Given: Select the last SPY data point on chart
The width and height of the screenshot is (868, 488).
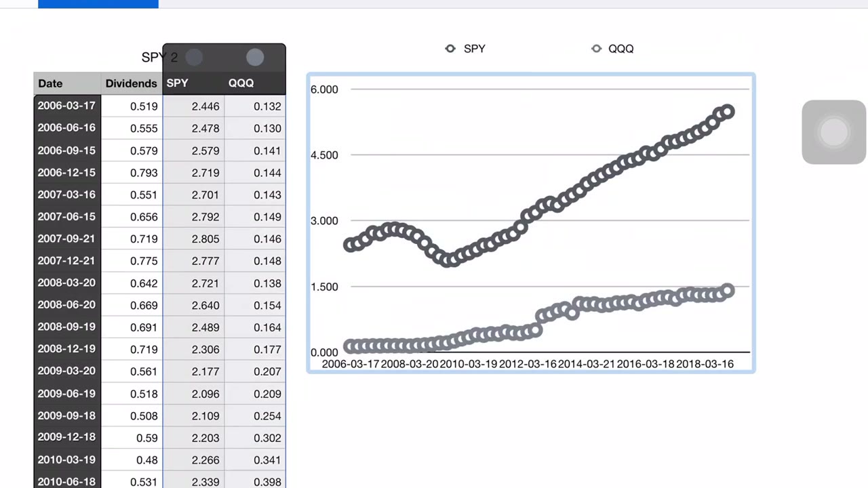Looking at the screenshot, I should (x=727, y=112).
